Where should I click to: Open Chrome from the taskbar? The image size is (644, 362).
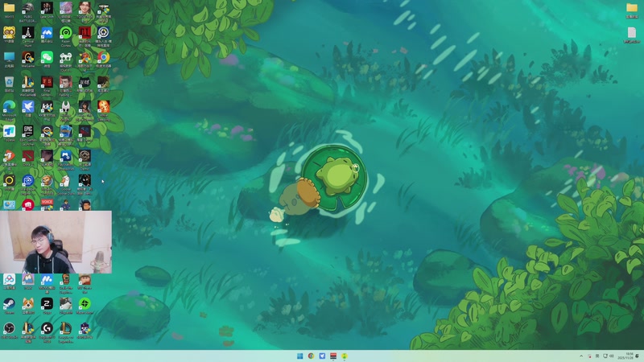pos(311,356)
